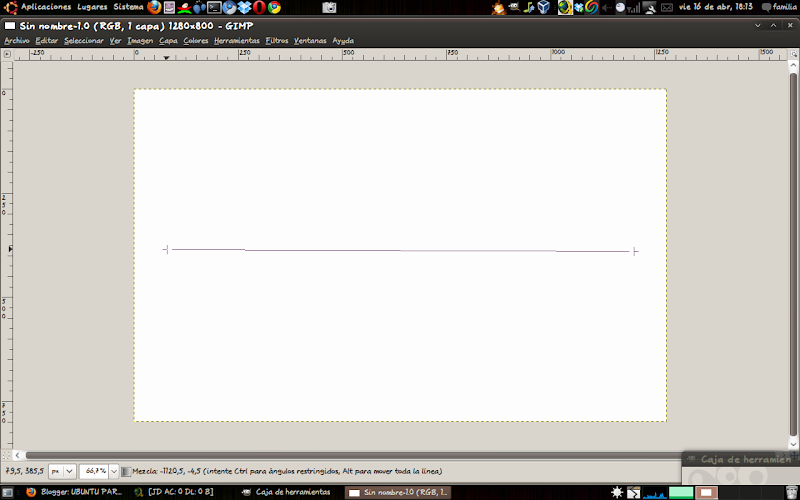Image resolution: width=800 pixels, height=500 pixels.
Task: Select the Sin nombre-1.0 taskbar window
Action: (398, 492)
